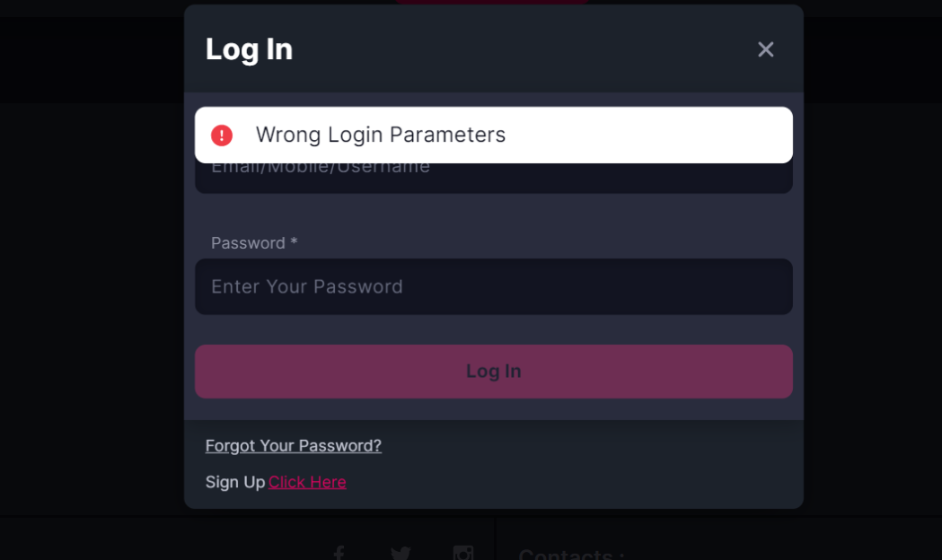The width and height of the screenshot is (942, 560).
Task: Close the Log In dialog
Action: click(x=765, y=49)
